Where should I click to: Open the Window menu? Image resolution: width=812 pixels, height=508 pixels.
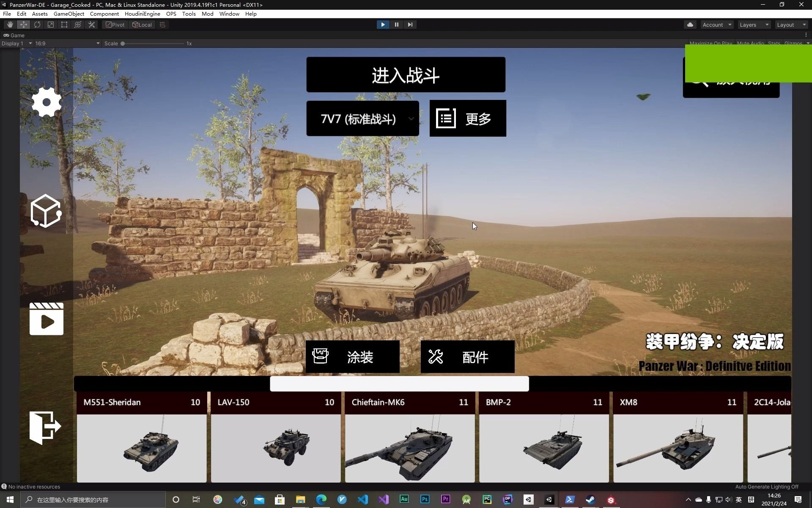229,14
